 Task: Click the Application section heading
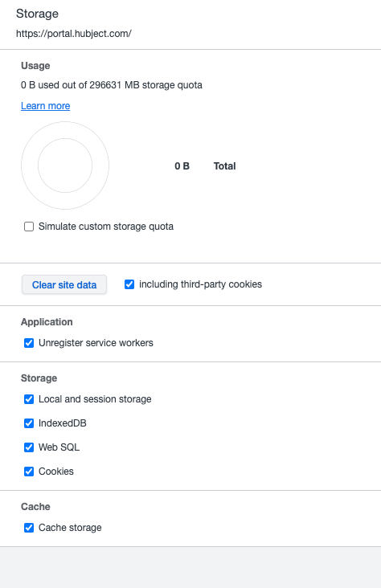47,322
